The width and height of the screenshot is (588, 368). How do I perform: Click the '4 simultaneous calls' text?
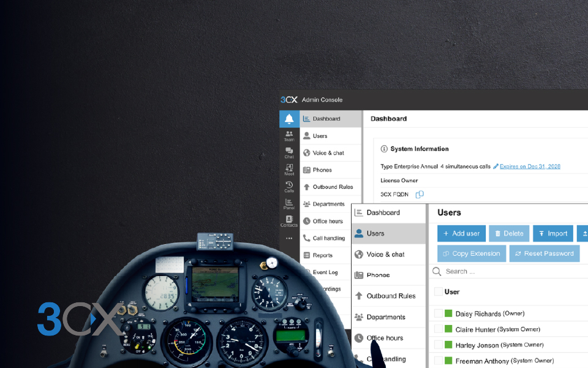466,166
